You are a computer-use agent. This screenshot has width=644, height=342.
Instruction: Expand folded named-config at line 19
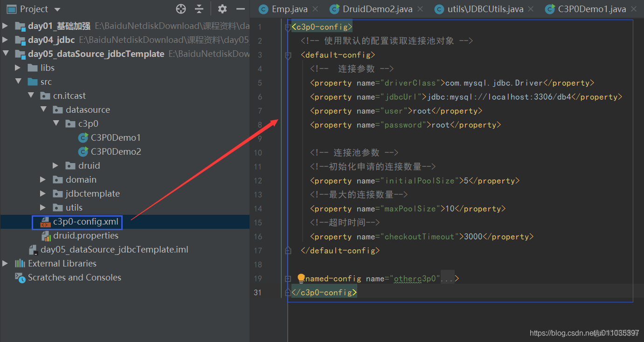point(288,279)
